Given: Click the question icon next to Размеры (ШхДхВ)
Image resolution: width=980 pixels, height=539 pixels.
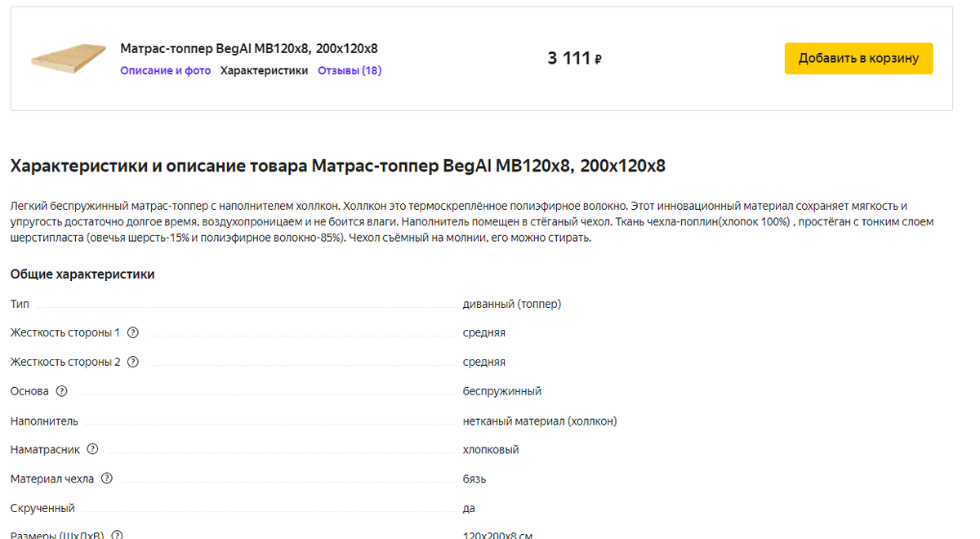Looking at the screenshot, I should coord(117,535).
